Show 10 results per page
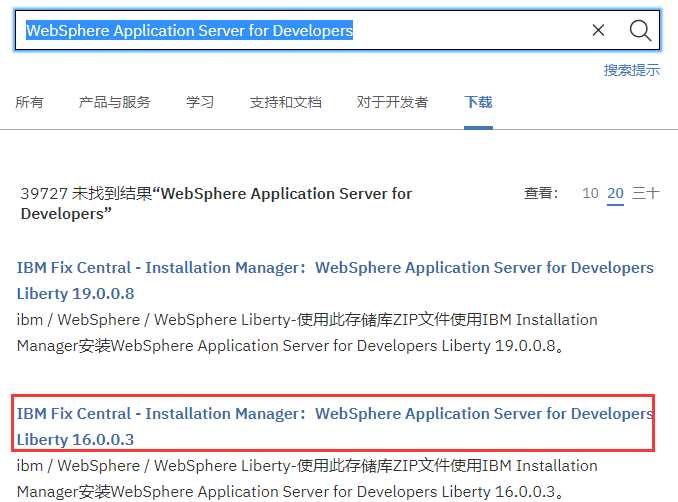 (590, 193)
